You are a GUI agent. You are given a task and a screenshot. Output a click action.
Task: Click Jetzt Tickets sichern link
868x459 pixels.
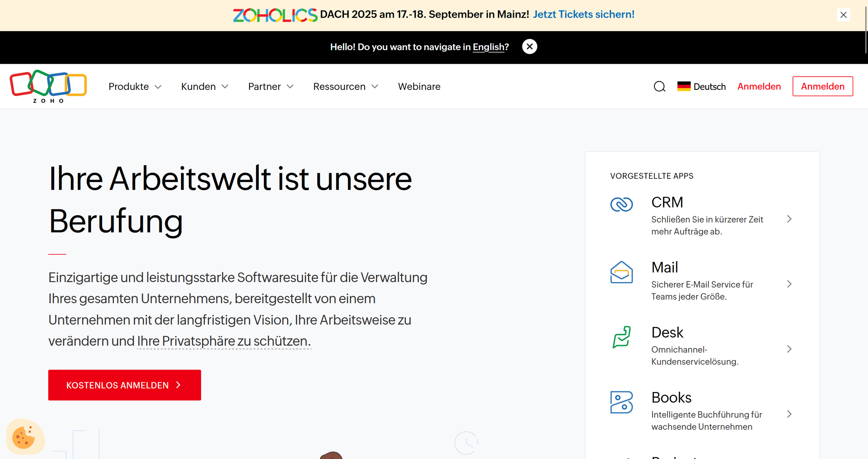pyautogui.click(x=584, y=15)
